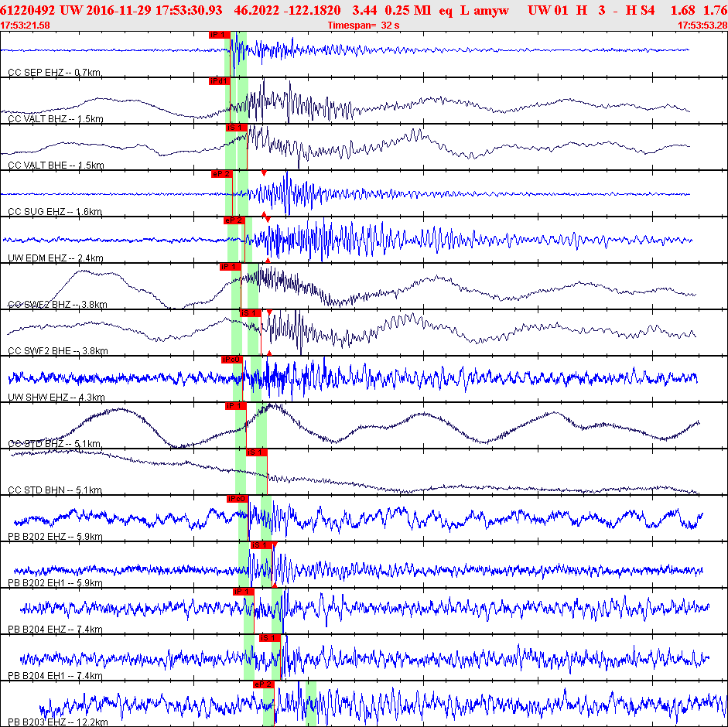
Task: Click the station label CC SEP EHZ -- 0.7km
Action: click(54, 73)
